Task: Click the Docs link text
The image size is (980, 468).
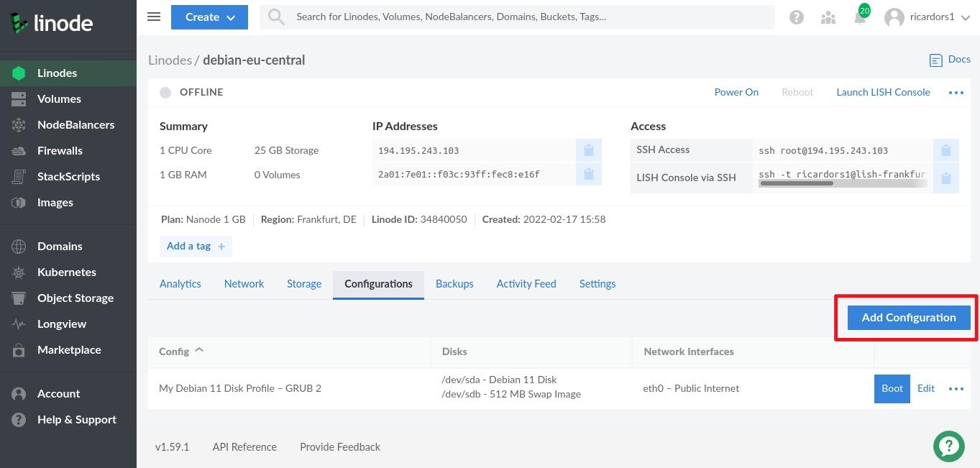Action: tap(959, 60)
